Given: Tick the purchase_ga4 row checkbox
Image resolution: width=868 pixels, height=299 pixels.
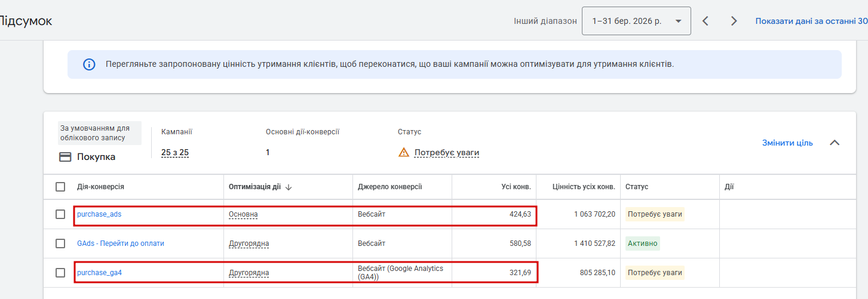Looking at the screenshot, I should 60,273.
